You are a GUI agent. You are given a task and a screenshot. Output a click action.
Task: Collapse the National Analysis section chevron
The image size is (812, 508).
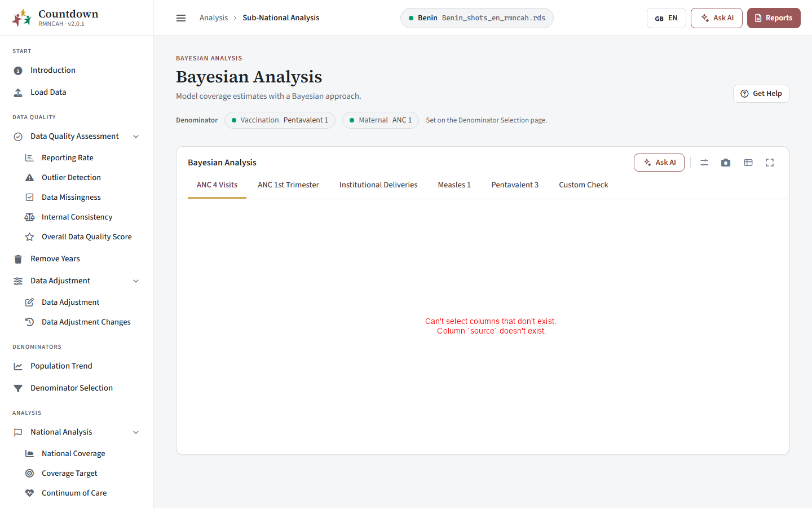(x=136, y=432)
